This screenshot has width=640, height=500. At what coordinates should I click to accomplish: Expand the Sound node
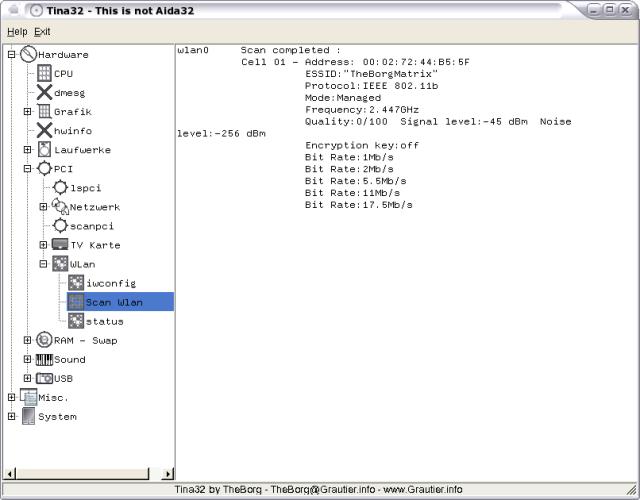[27, 359]
